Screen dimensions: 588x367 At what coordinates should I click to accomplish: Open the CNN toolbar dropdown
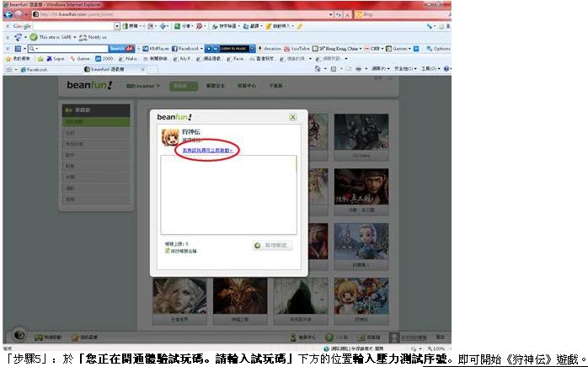(382, 49)
